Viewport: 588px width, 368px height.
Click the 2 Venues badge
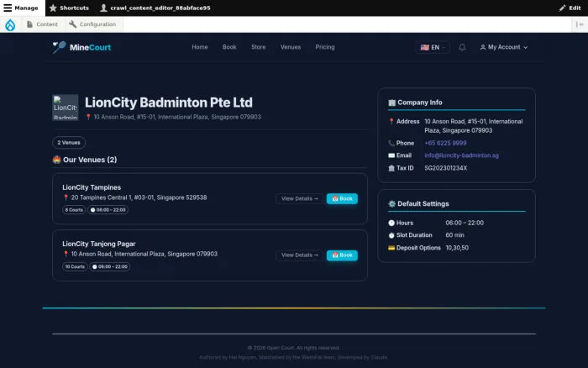[69, 143]
